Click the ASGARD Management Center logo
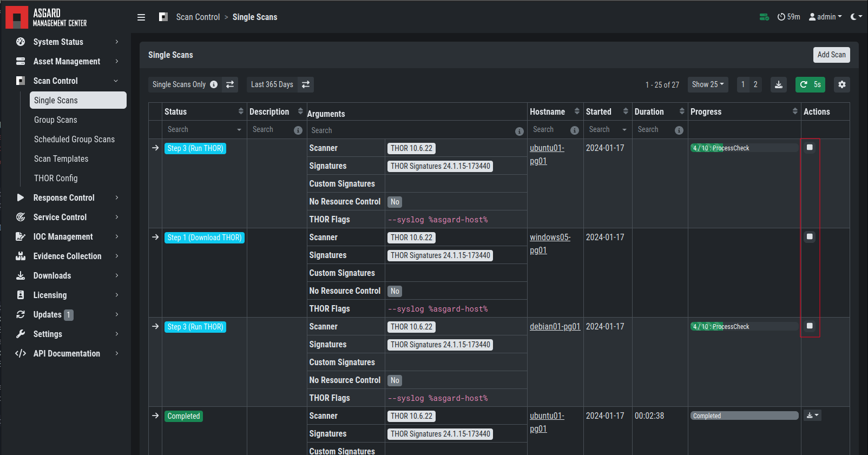The width and height of the screenshot is (868, 455). tap(47, 17)
